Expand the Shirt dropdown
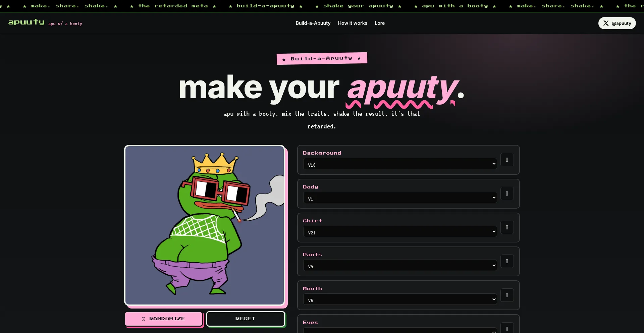This screenshot has width=644, height=333. click(400, 232)
